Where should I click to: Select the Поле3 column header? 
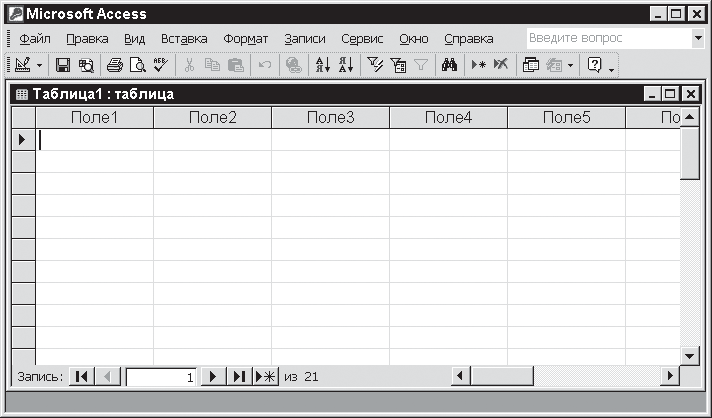[x=330, y=118]
